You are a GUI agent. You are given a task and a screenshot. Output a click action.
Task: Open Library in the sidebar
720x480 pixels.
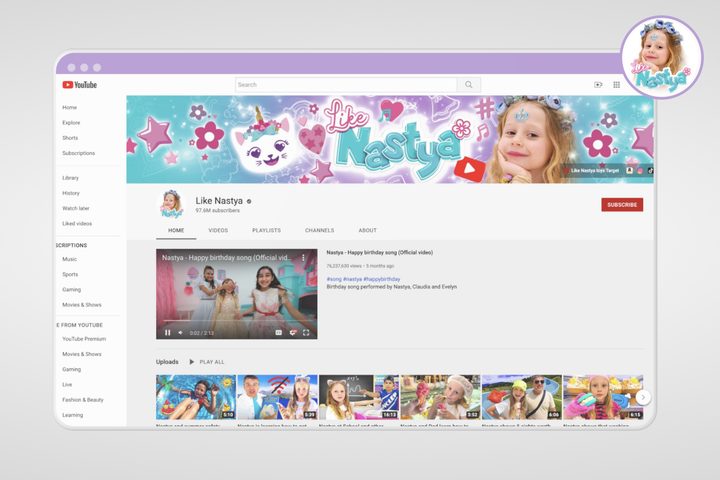[x=70, y=178]
